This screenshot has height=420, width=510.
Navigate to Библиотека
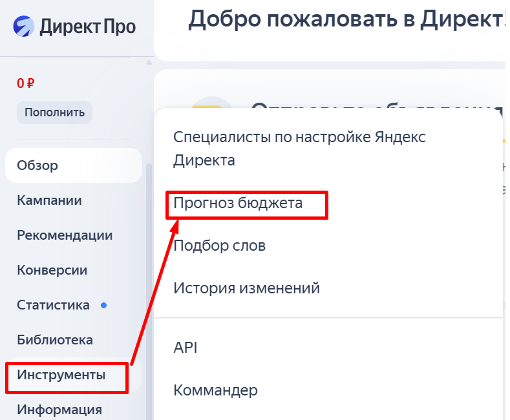[55, 340]
